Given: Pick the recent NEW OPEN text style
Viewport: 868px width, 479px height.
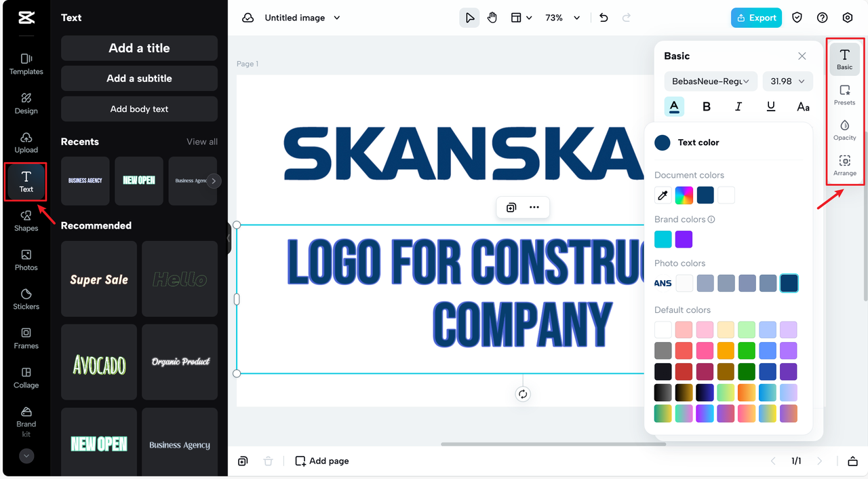Looking at the screenshot, I should point(139,181).
